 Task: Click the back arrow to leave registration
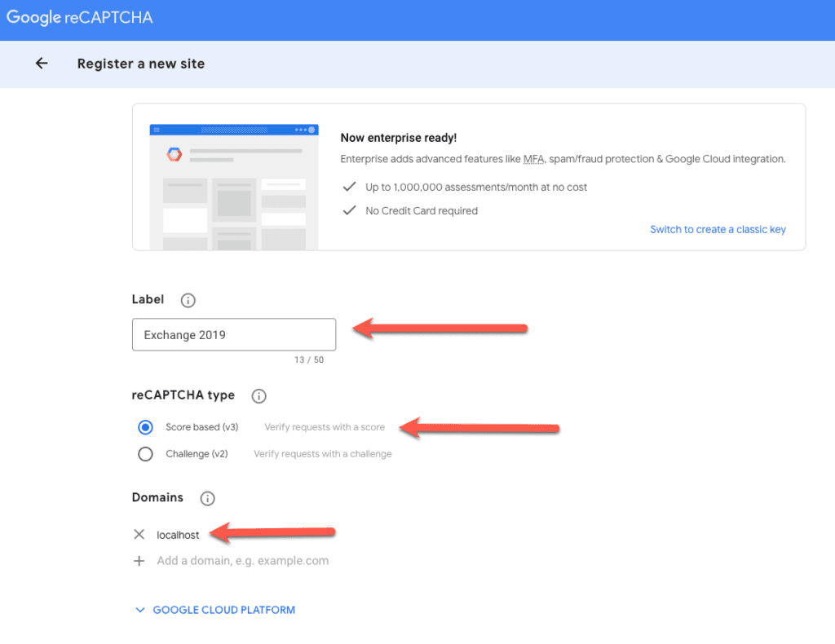(42, 63)
